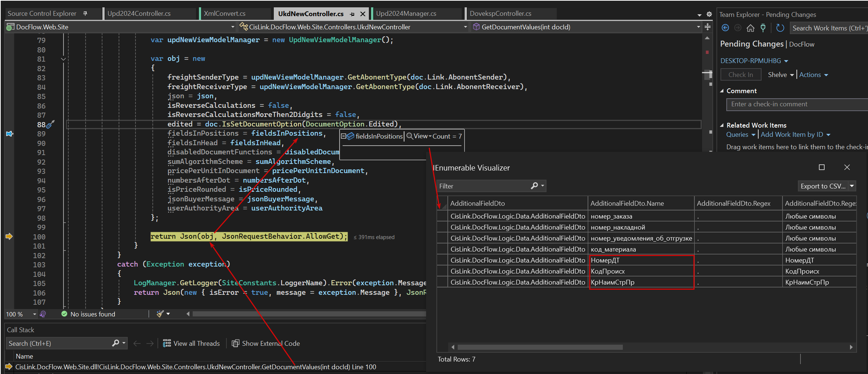
Task: Toggle the pin on the UkdNewController.cs tab
Action: pos(352,14)
